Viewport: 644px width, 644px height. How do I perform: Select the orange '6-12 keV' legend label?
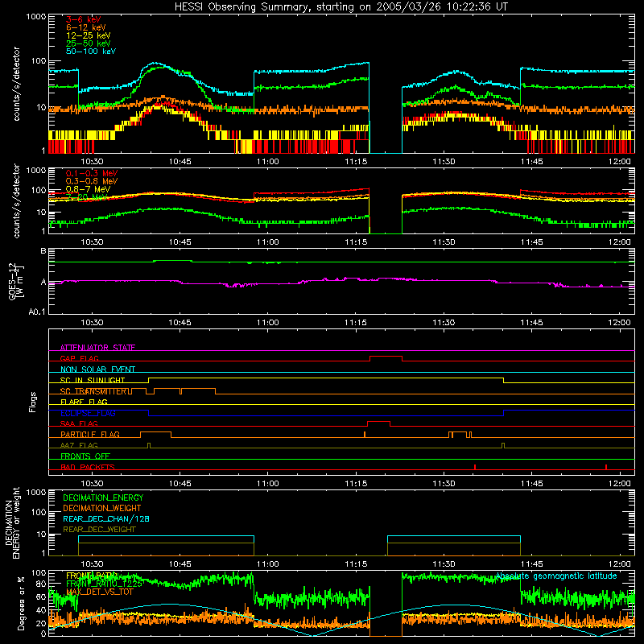coord(85,27)
